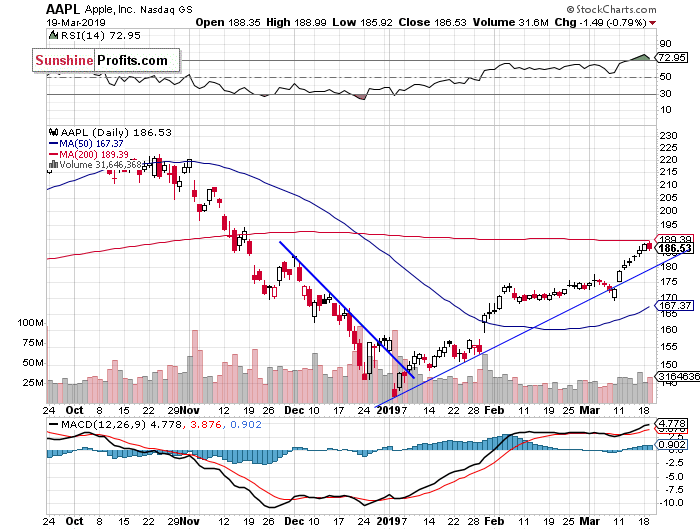Open the SunshineProfits.com logo link
Image resolution: width=700 pixels, height=530 pixels.
(x=106, y=60)
